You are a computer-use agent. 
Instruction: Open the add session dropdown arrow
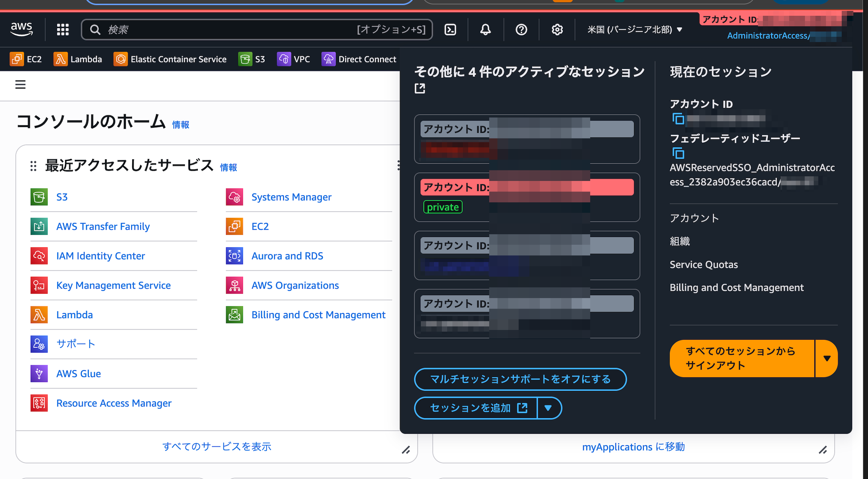(549, 408)
